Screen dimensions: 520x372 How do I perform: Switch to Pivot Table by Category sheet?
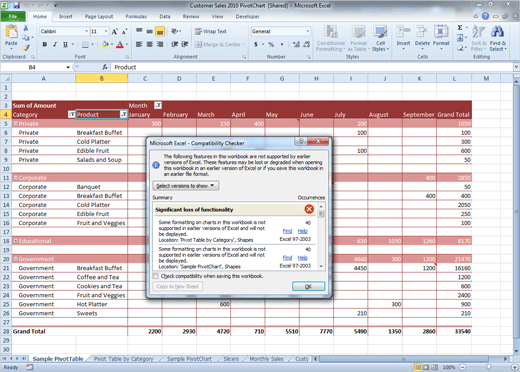(x=123, y=359)
